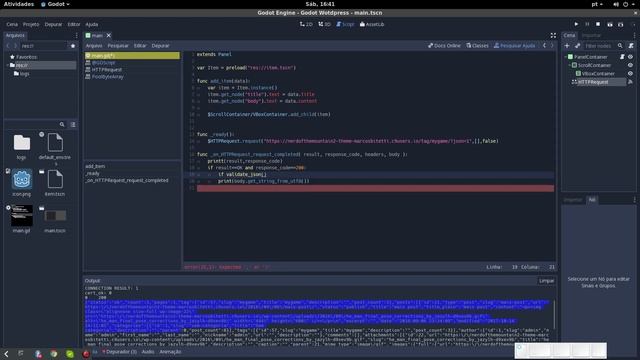Clear output with Limpar button
The image size is (640, 360).
click(546, 281)
